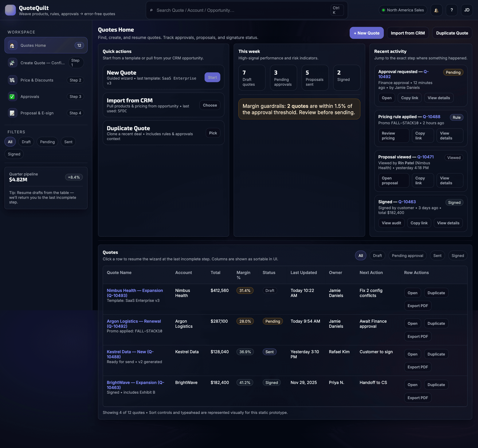Switch quotes table to Pending approval tab
Viewport: 478px width, 448px height.
[407, 255]
